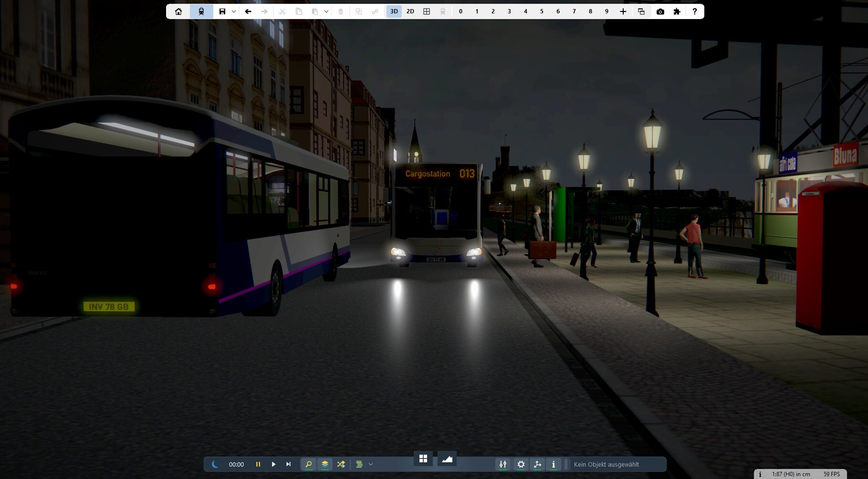Screen dimensions: 868x479
Task: Click the home icon in the top toolbar
Action: pyautogui.click(x=178, y=11)
